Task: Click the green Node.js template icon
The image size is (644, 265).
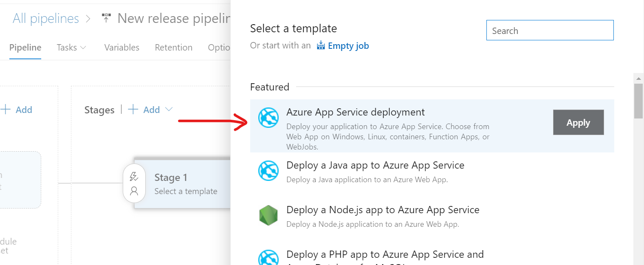Action: [x=268, y=215]
